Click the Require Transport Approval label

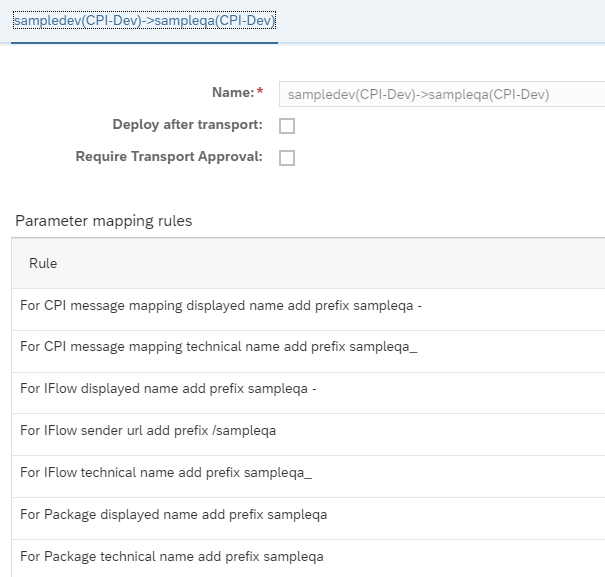coord(169,157)
